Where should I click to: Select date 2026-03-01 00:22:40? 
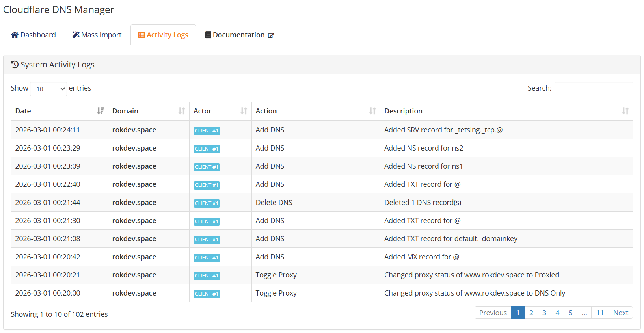(x=48, y=184)
